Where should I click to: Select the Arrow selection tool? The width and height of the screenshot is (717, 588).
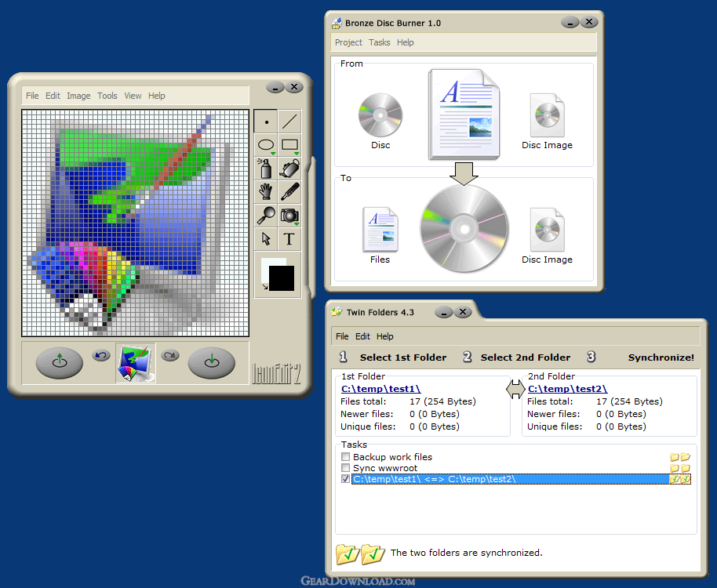click(266, 238)
